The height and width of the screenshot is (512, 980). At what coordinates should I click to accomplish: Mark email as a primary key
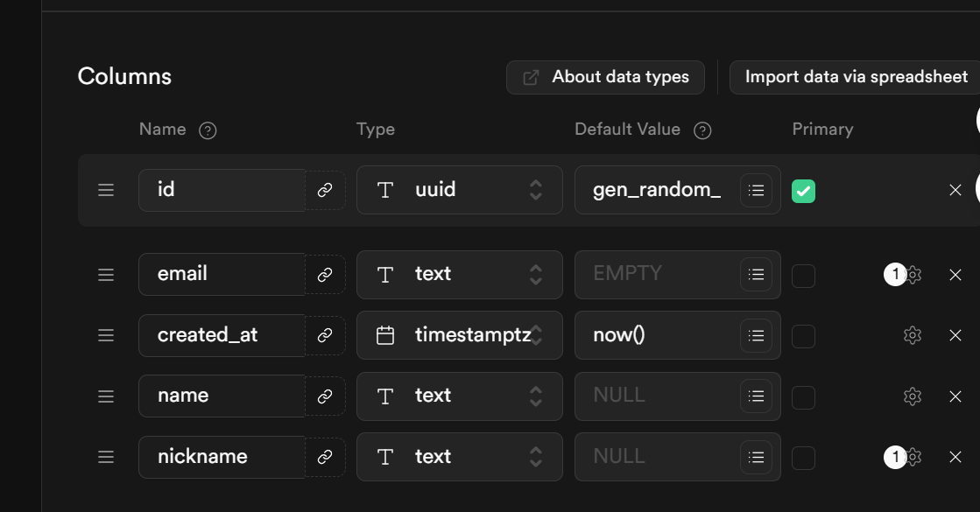pyautogui.click(x=803, y=276)
